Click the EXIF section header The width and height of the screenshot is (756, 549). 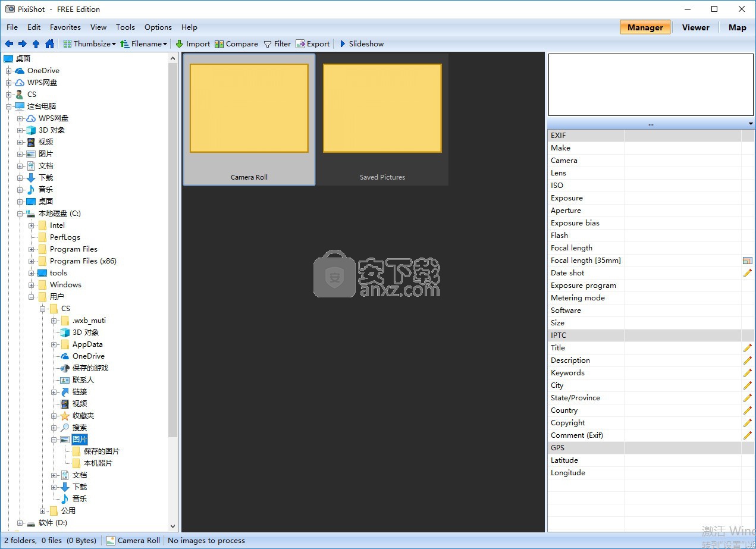pyautogui.click(x=651, y=136)
